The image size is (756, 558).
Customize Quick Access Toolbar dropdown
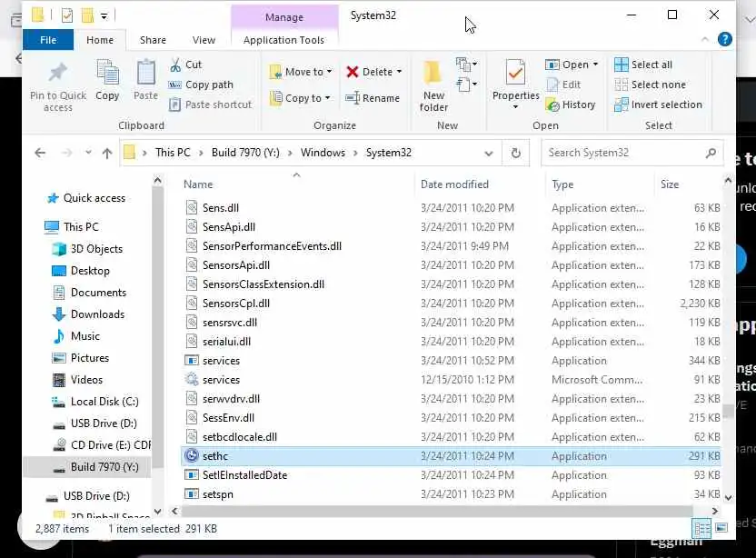click(104, 16)
